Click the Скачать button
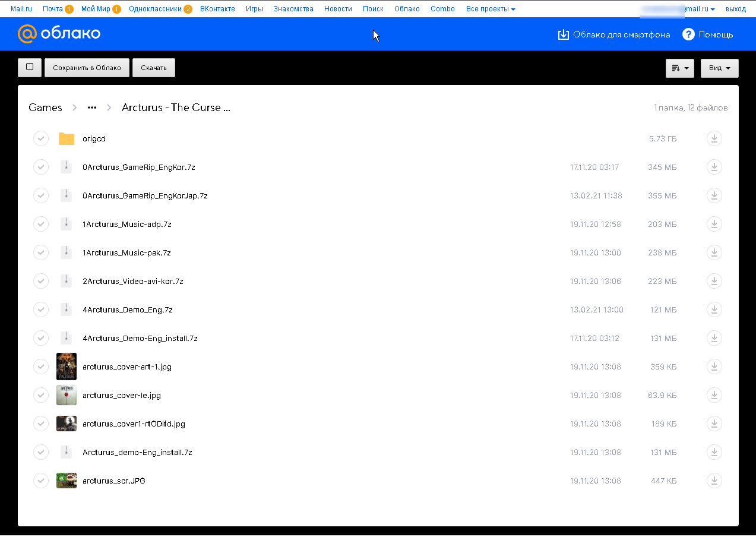 pyautogui.click(x=153, y=67)
